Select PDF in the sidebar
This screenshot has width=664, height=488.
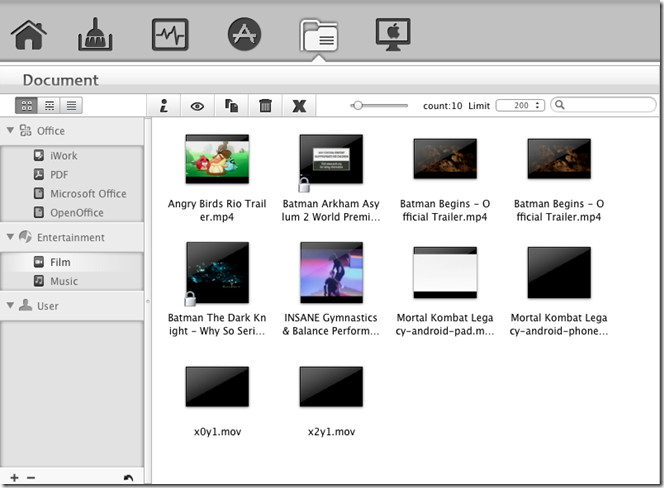[x=59, y=175]
